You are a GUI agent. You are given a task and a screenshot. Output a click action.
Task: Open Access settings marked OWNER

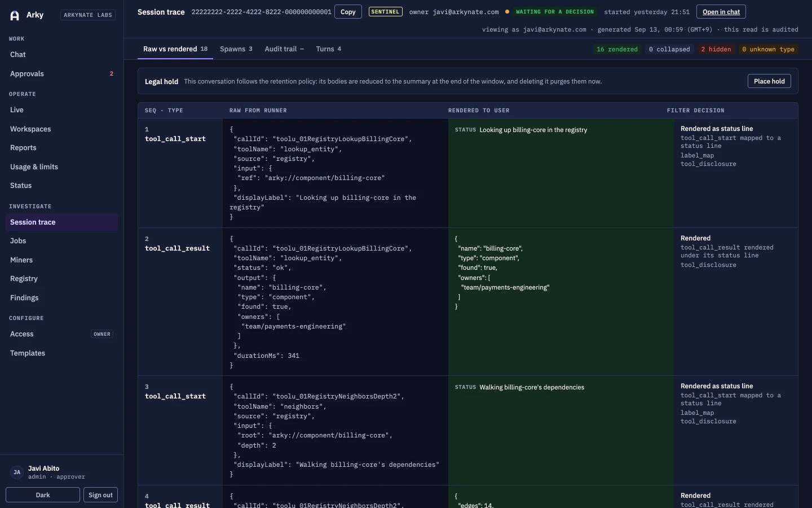coord(61,334)
